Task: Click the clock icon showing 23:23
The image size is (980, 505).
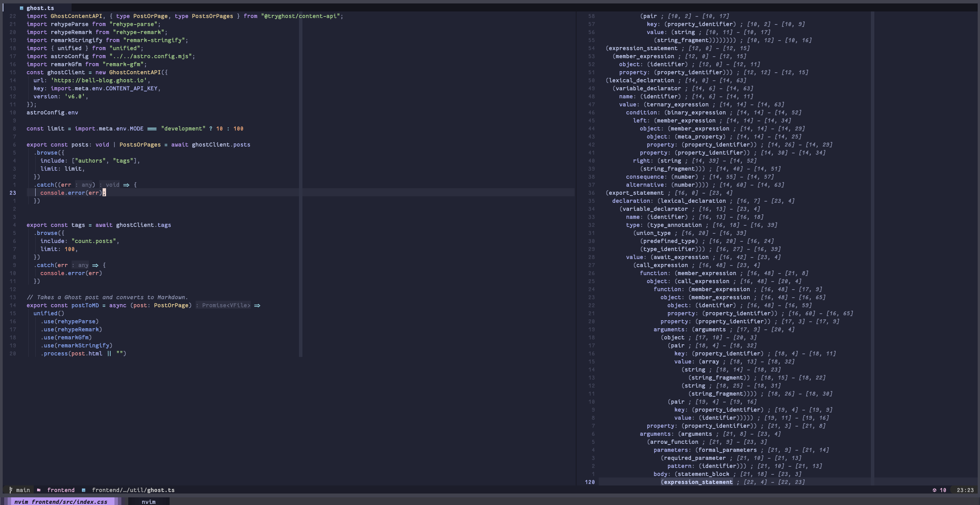Action: coord(964,490)
